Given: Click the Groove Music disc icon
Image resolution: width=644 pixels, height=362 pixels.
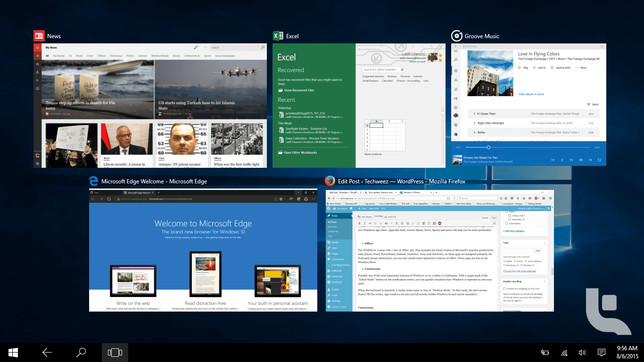Looking at the screenshot, I should click(456, 36).
